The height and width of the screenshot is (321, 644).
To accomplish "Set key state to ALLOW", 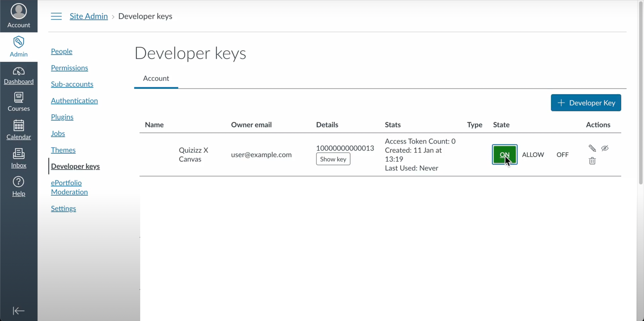I will tap(533, 154).
